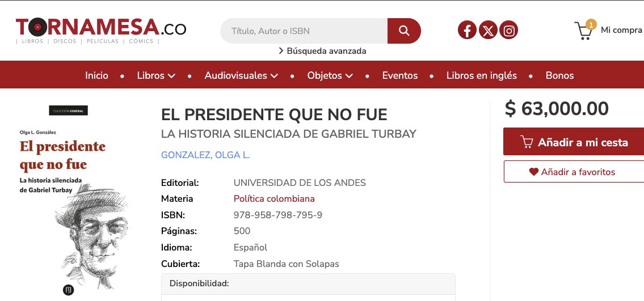Open Libros en inglés section
644x301 pixels.
point(481,75)
